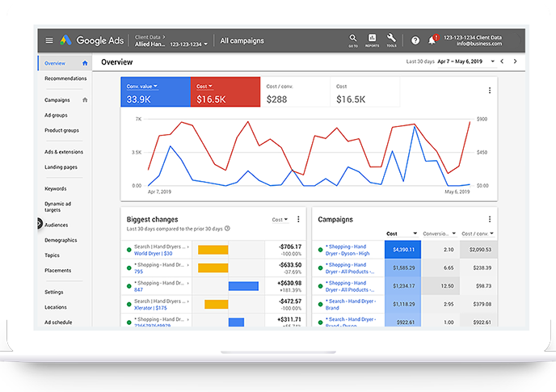Image resolution: width=556 pixels, height=392 pixels.
Task: Open the search Go To icon
Action: (x=353, y=40)
